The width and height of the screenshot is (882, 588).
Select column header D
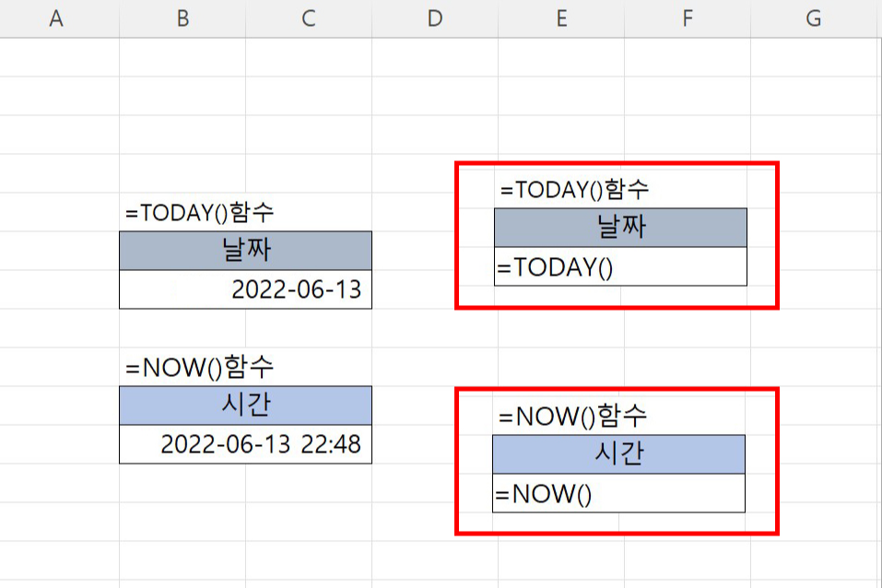point(434,18)
